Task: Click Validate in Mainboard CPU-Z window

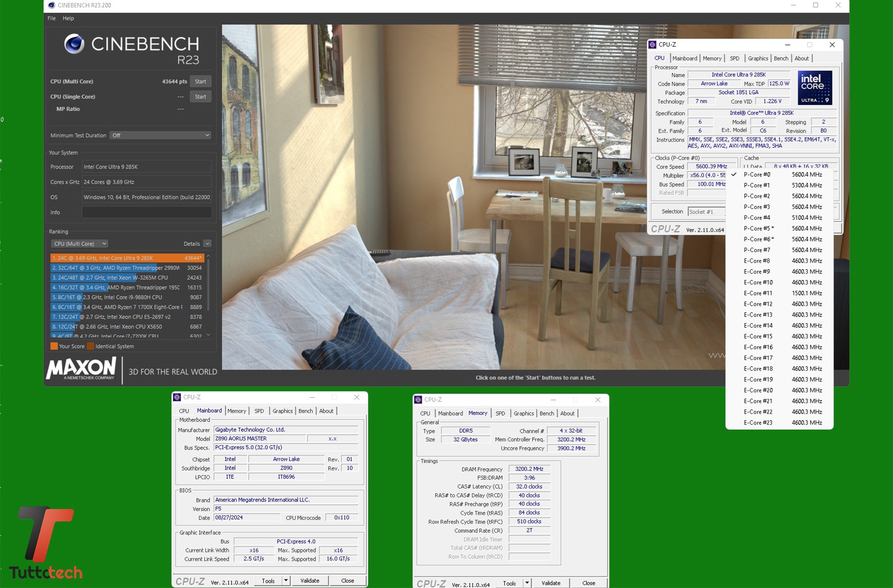Action: [x=310, y=581]
